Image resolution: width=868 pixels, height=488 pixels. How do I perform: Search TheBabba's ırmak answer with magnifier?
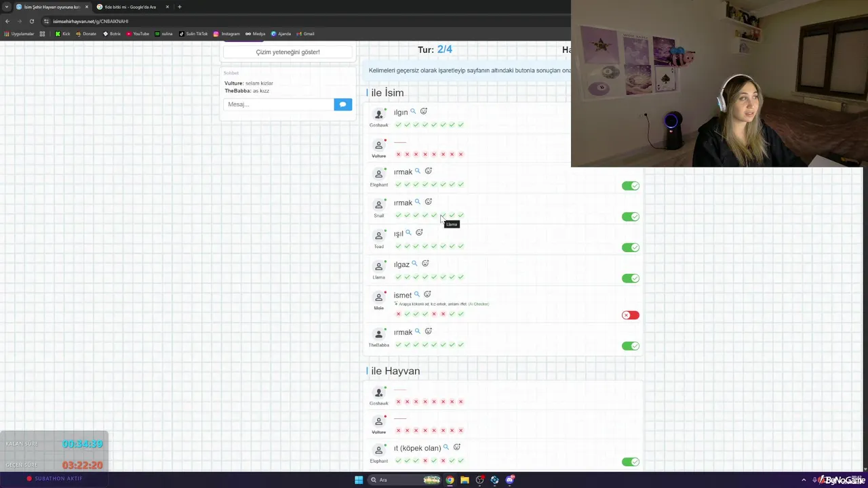[x=418, y=331]
